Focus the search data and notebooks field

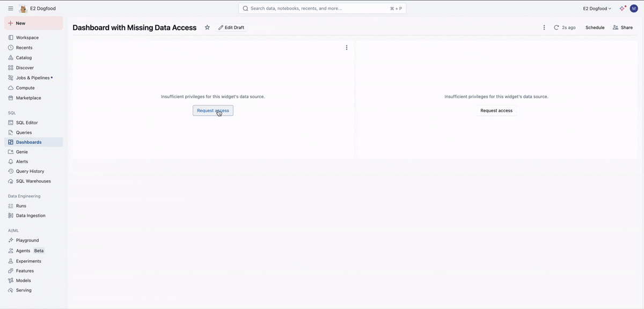(322, 9)
